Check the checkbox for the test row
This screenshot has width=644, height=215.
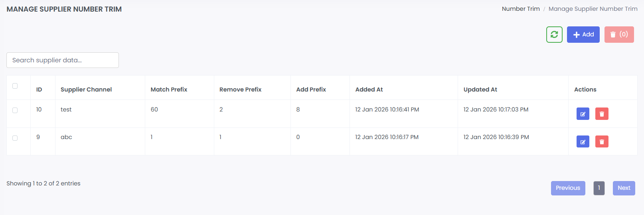click(15, 110)
